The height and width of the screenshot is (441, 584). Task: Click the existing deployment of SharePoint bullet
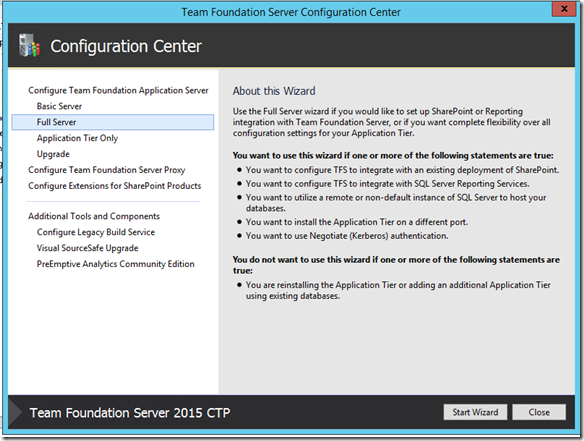pos(402,170)
